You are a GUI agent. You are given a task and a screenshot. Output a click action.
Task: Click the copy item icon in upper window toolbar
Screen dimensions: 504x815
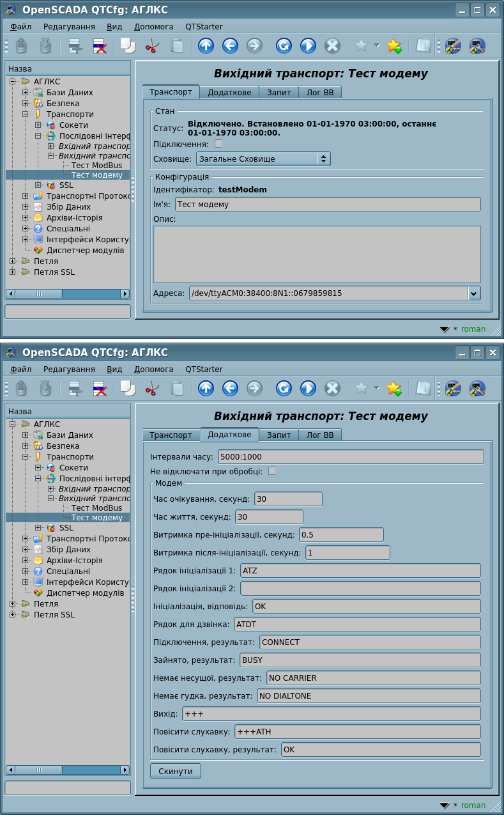pos(128,45)
